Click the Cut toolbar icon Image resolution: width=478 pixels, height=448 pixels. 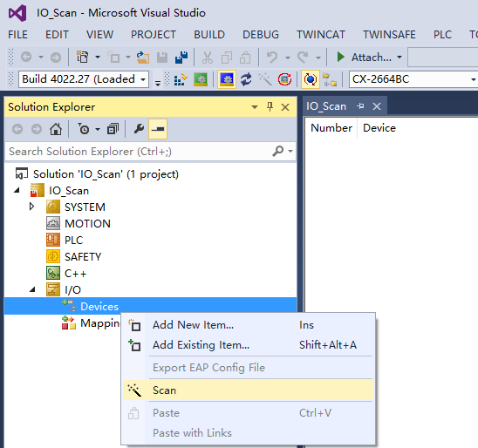[208, 58]
